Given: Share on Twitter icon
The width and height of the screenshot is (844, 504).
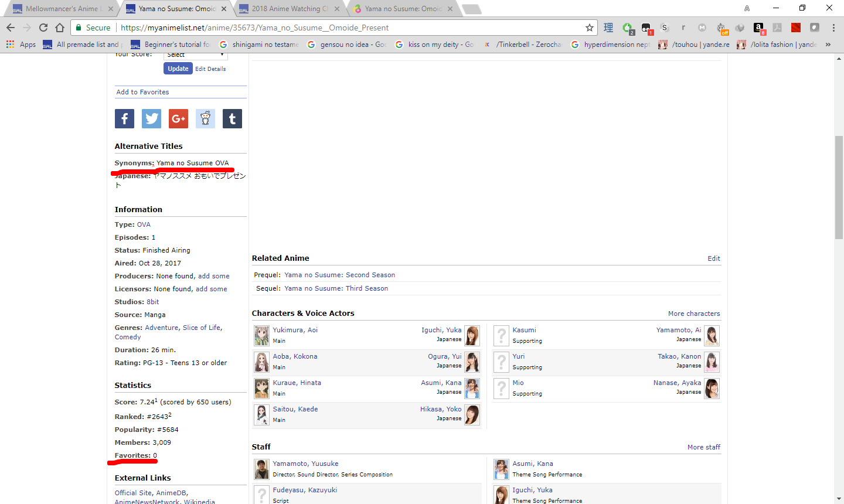Looking at the screenshot, I should click(151, 119).
